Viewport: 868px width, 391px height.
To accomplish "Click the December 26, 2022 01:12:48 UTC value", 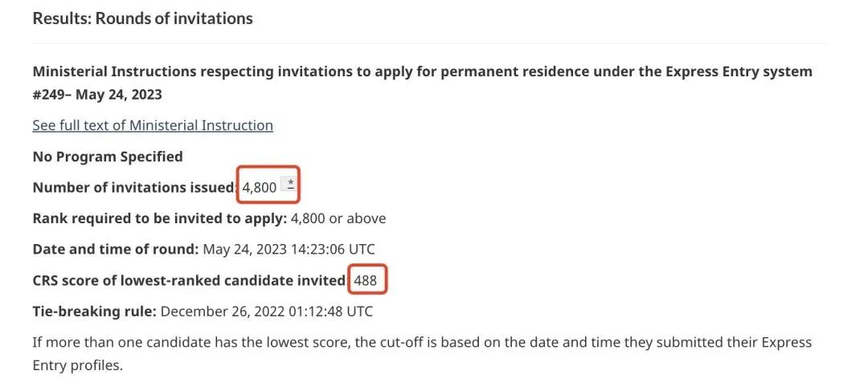I will point(266,312).
